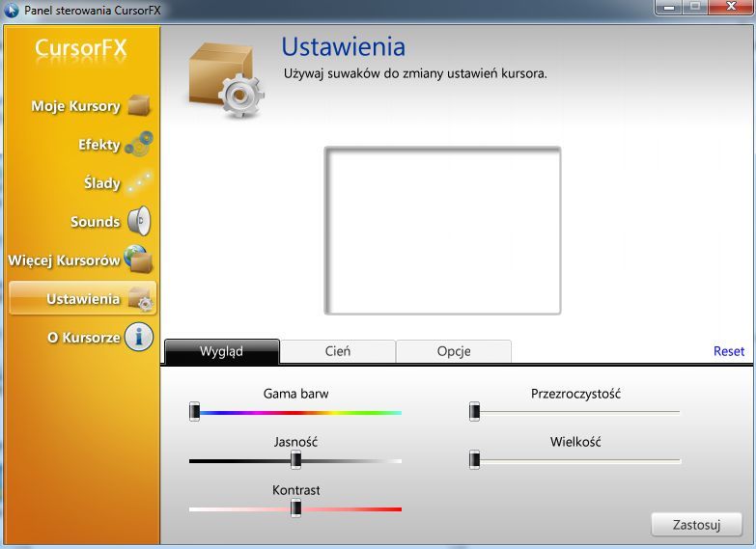Click the cursor preview box
756x549 pixels.
point(442,231)
